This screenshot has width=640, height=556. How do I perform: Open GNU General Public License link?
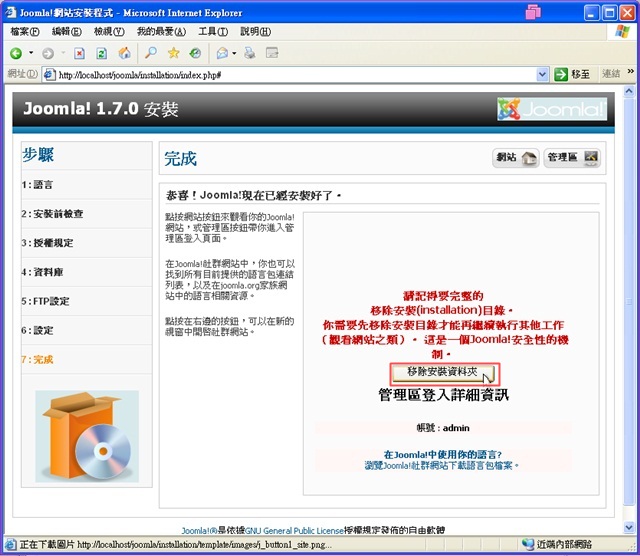tap(294, 531)
